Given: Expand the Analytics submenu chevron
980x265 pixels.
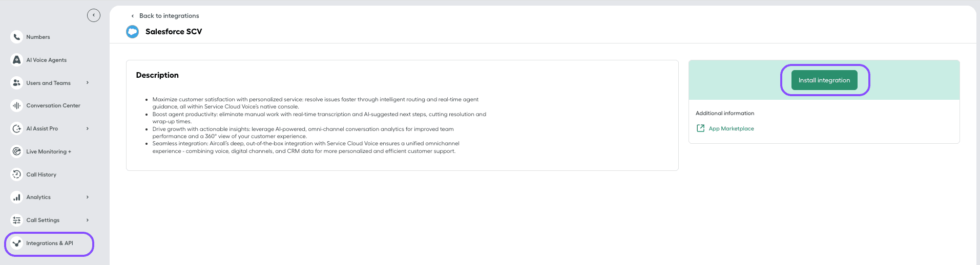Looking at the screenshot, I should coord(88,197).
